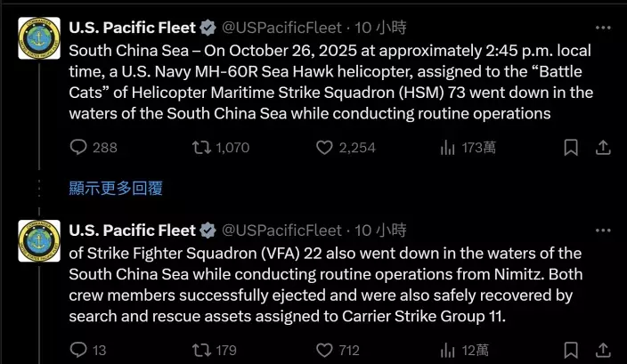627x364 pixels.
Task: Expand more replies with 顯示更多回覆
Action: pos(116,188)
